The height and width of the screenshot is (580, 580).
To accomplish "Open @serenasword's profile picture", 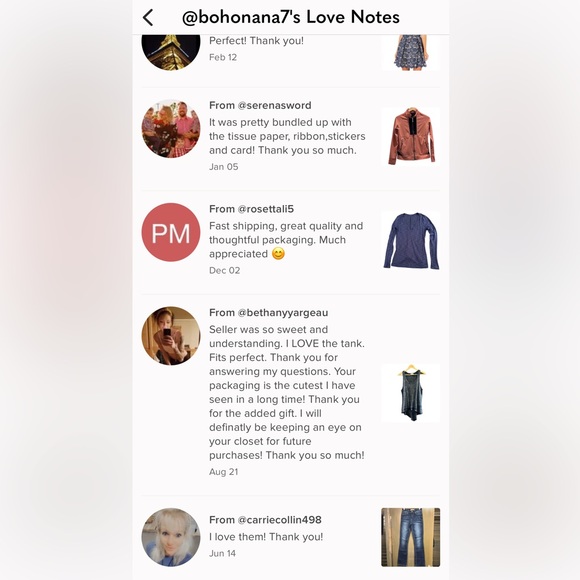I will tap(171, 128).
